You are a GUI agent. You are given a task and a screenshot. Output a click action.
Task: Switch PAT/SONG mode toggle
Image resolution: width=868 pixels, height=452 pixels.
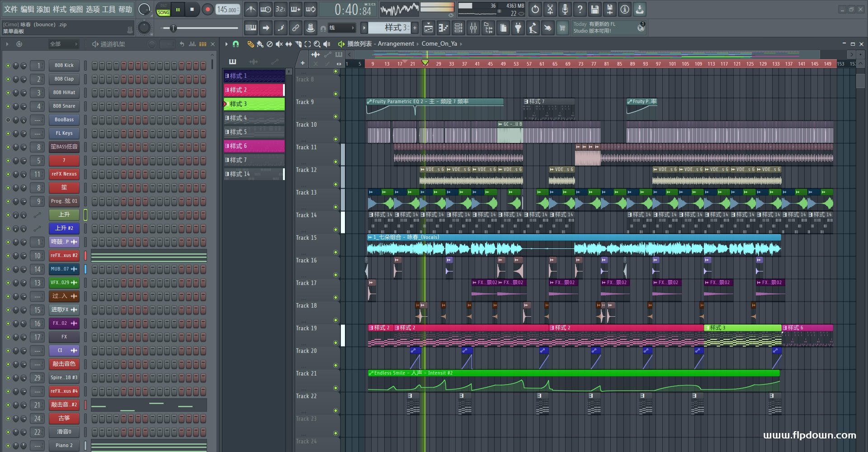click(x=163, y=10)
